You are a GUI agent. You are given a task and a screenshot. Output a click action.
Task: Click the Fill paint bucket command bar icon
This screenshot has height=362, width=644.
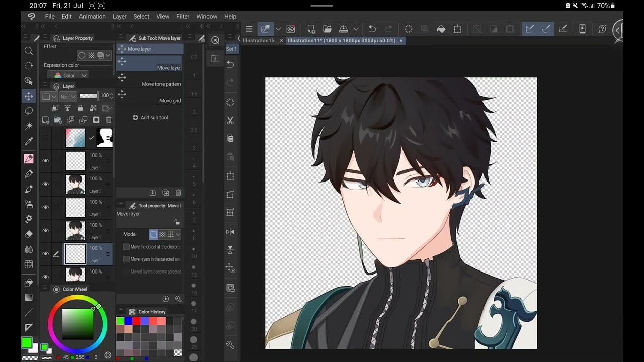tap(441, 29)
